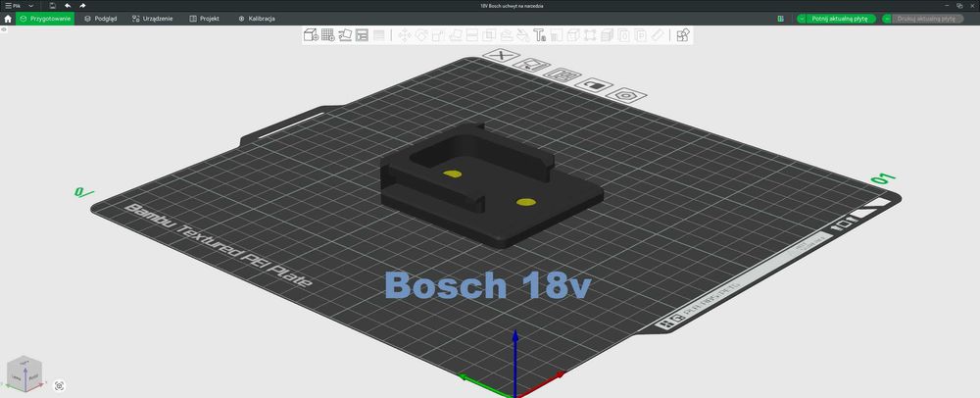This screenshot has width=980, height=398.
Task: Redo the action with the forward arrow icon
Action: coord(82,6)
